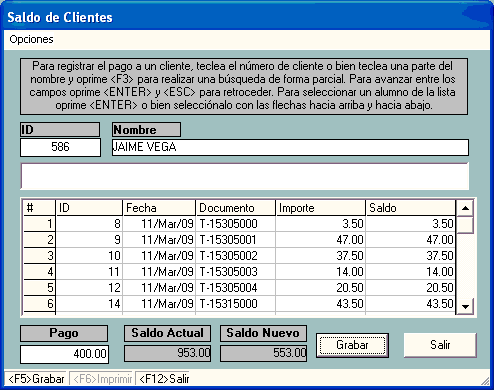Select row header number 6

[x=39, y=304]
